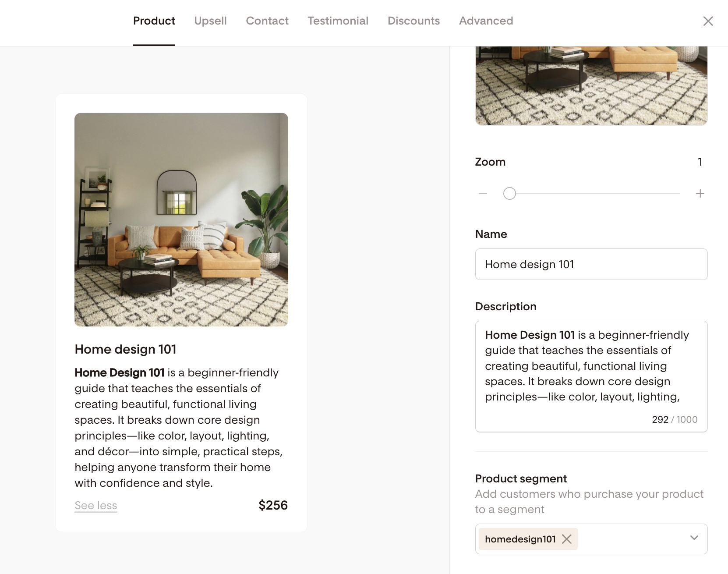Click the homedesign101 segment tag
This screenshot has width=728, height=574.
(x=520, y=539)
